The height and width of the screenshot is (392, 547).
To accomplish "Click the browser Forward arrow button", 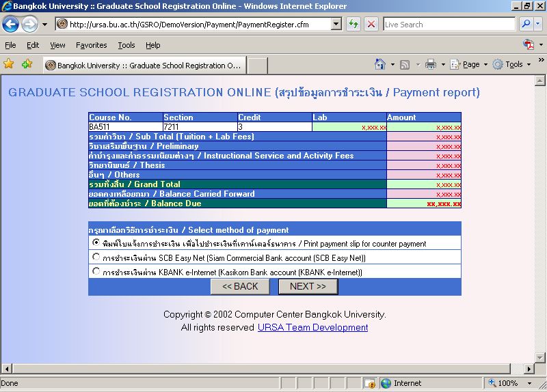I will pyautogui.click(x=29, y=25).
